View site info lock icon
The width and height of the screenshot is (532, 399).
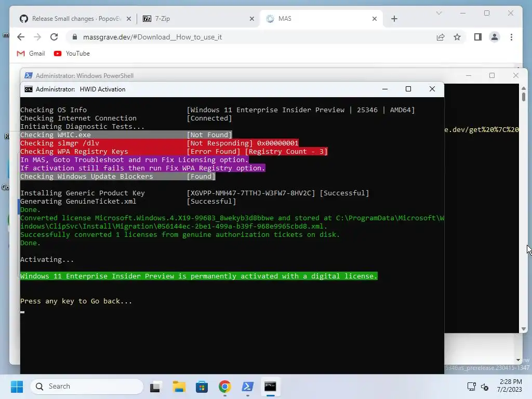pos(75,37)
